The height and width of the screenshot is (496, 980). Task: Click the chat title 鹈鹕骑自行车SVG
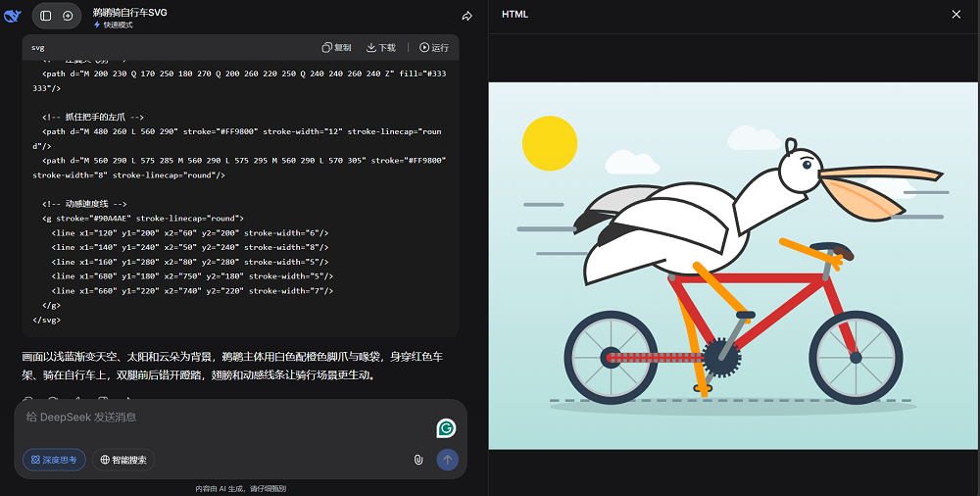[130, 12]
